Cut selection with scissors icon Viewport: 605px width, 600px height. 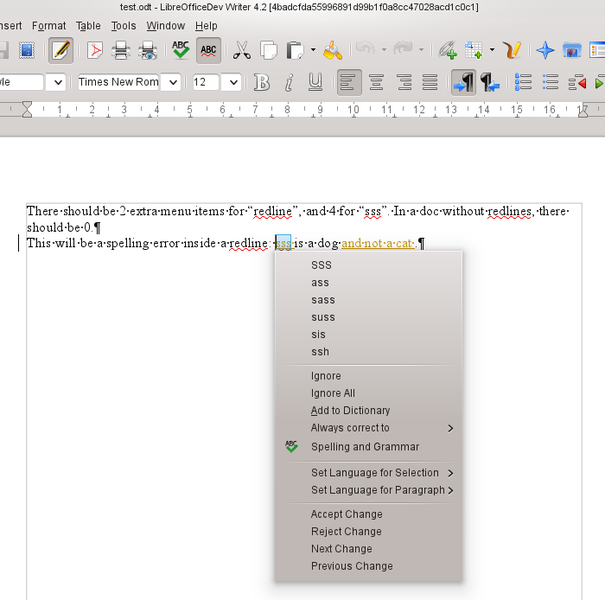tap(242, 51)
